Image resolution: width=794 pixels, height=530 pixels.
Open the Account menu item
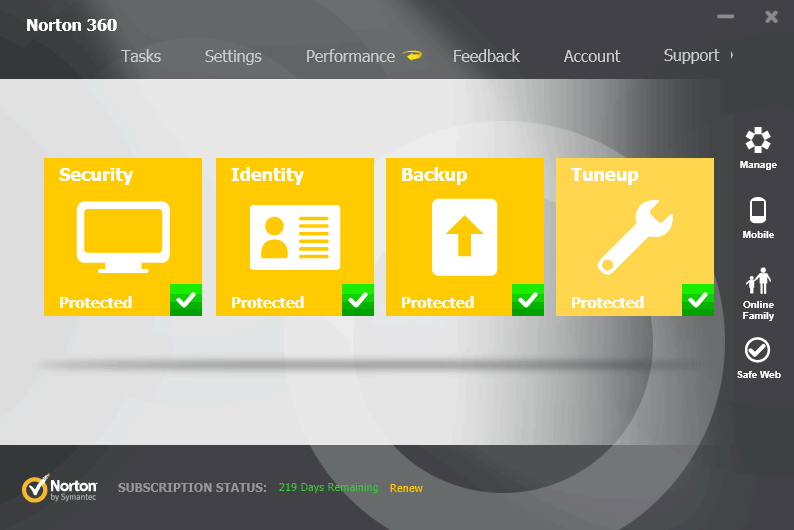[x=592, y=56]
